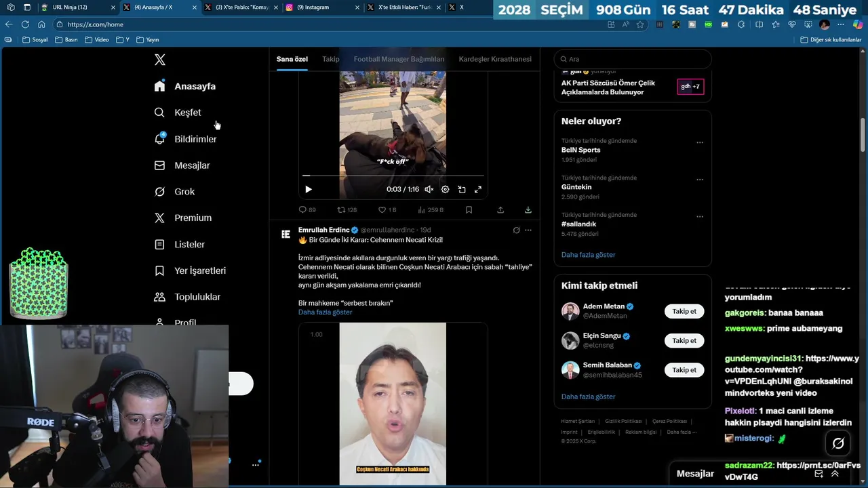The image size is (868, 488).
Task: Bookmark the top video post
Action: 469,210
